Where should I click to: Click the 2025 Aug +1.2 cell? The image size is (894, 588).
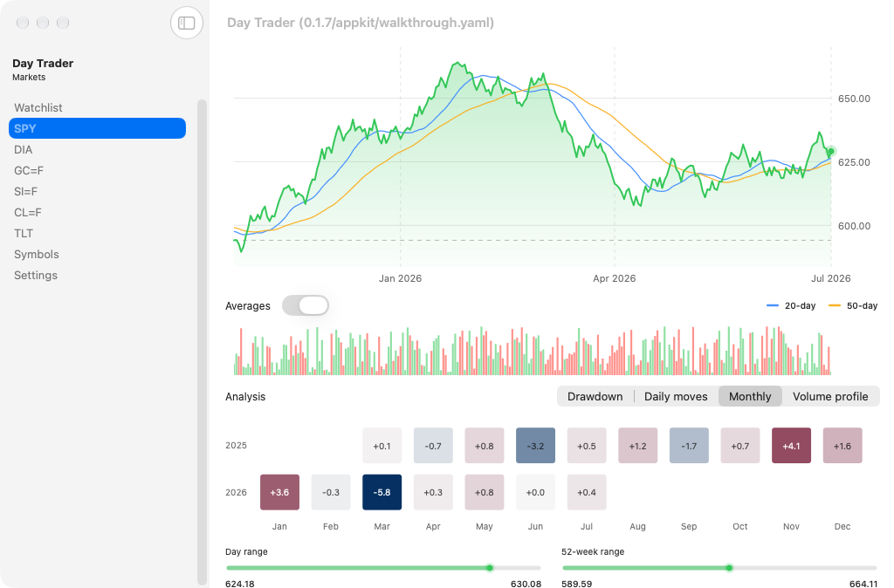(x=637, y=446)
